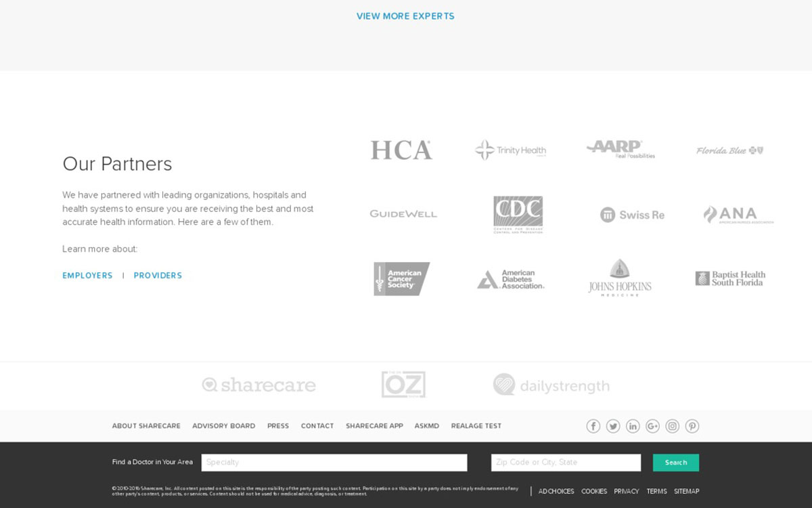
Task: Open Sharecare App footer item
Action: [x=374, y=426]
